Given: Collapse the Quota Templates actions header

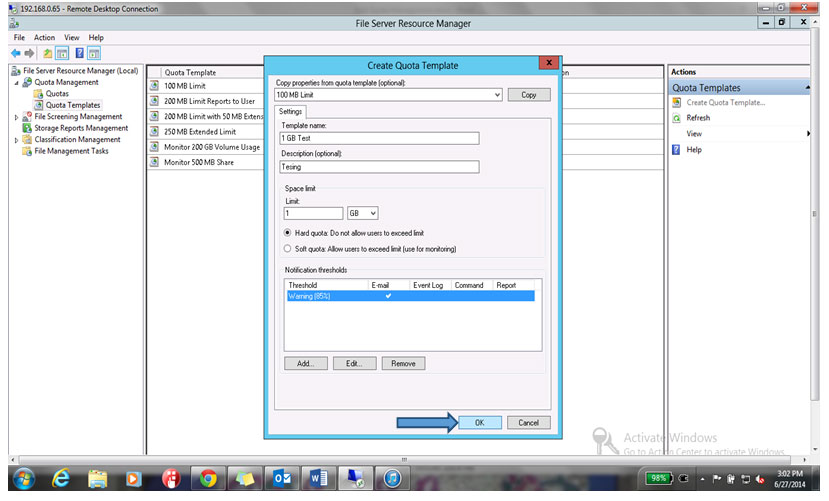Looking at the screenshot, I should pos(807,88).
